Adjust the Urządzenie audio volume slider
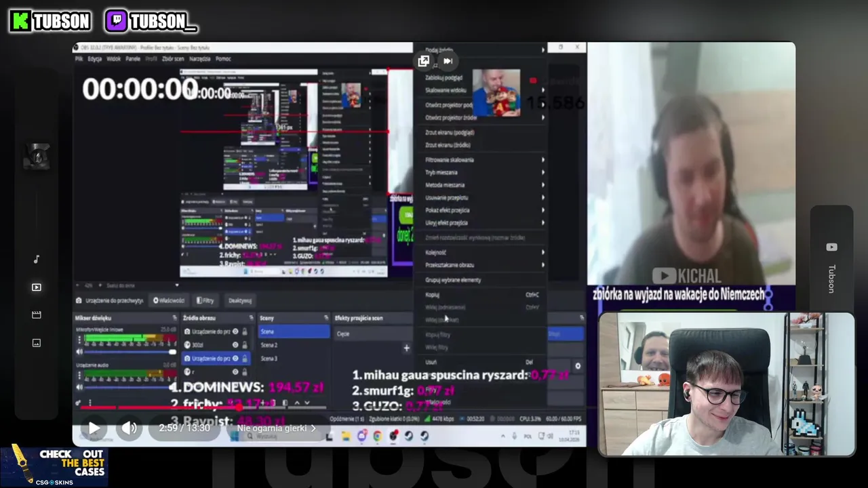The image size is (868, 488). (130, 387)
